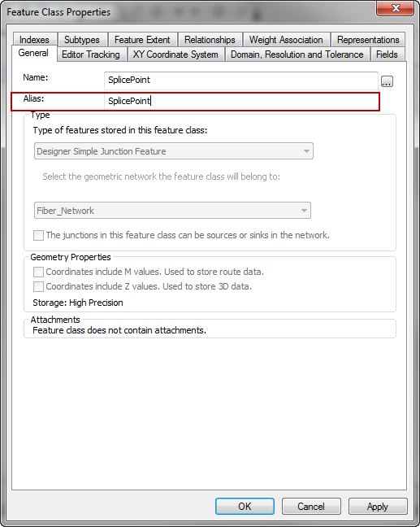The height and width of the screenshot is (527, 420).
Task: Open the Designer Simple Junction Feature dropdown
Action: tap(174, 151)
